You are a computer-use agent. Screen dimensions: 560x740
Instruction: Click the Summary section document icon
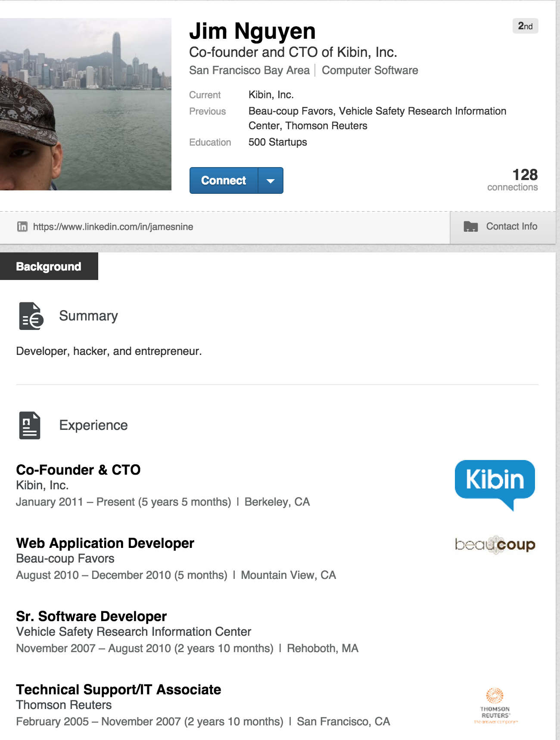31,316
